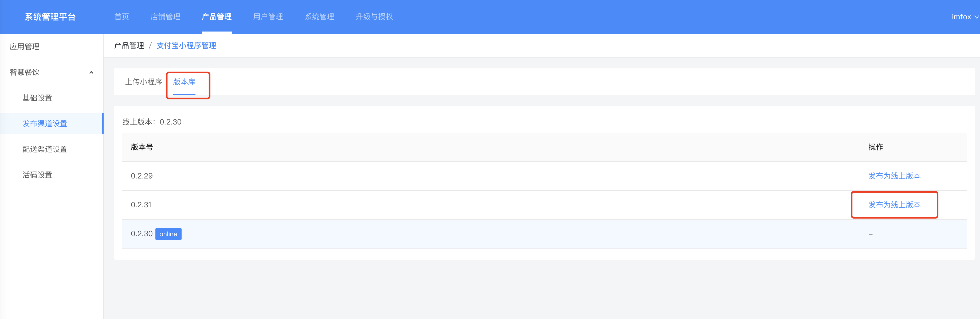Open 系统管理 in top navigation
The image size is (980, 319).
[x=319, y=17]
